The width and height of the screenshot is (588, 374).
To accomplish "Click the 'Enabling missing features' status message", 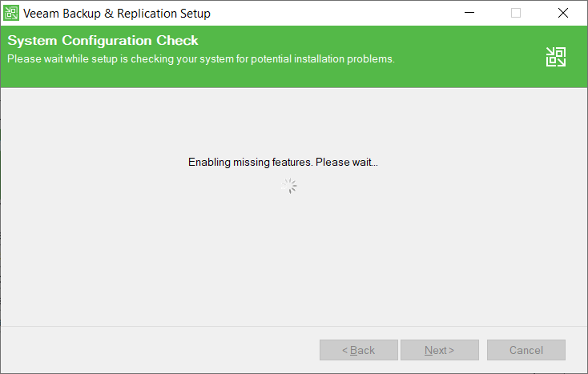I will (283, 163).
